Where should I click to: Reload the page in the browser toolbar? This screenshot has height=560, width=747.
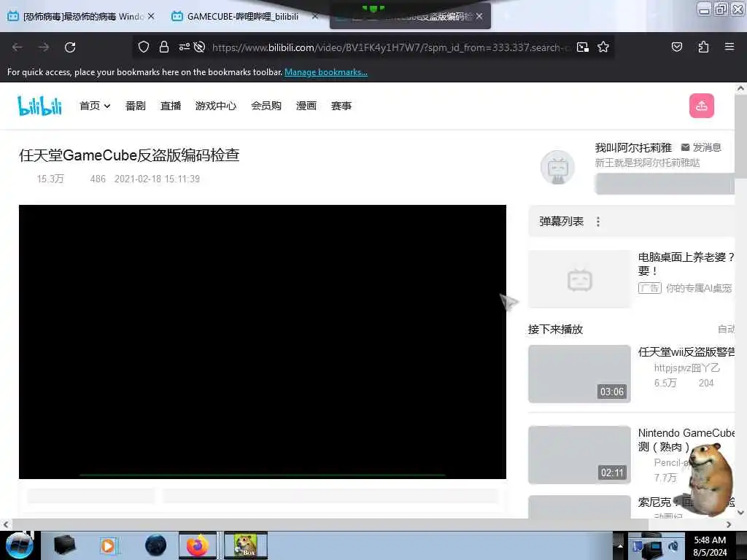coord(70,47)
